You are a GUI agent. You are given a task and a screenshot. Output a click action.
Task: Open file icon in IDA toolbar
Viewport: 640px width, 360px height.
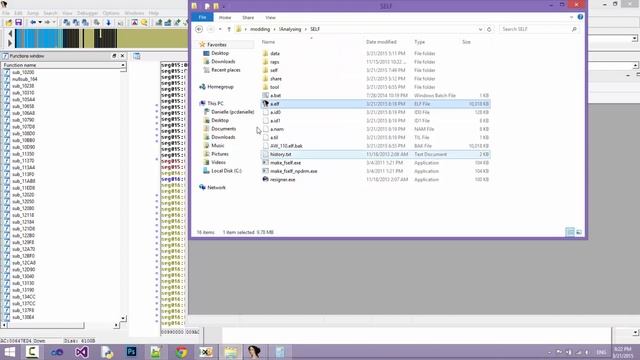tap(9, 22)
